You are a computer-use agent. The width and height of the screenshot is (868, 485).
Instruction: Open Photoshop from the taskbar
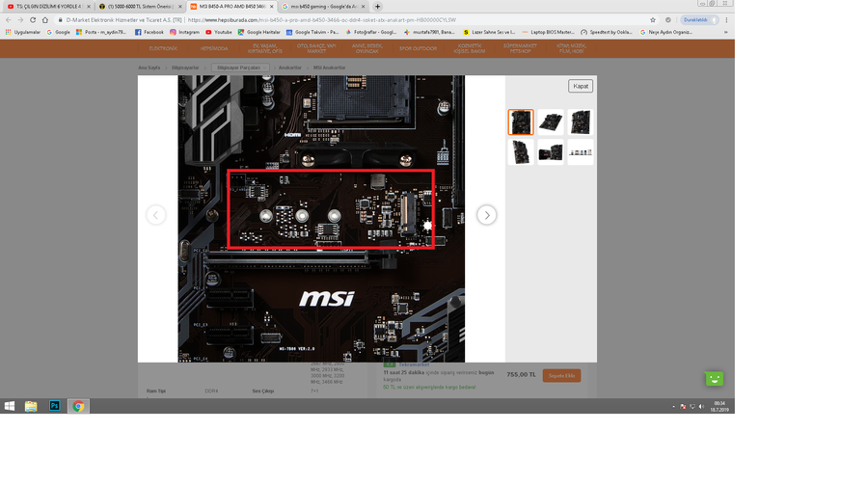54,406
